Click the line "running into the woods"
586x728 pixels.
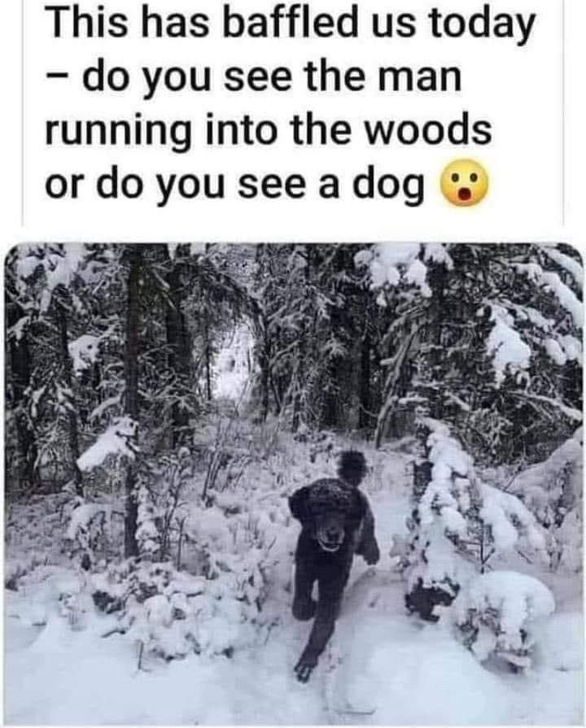(x=268, y=131)
